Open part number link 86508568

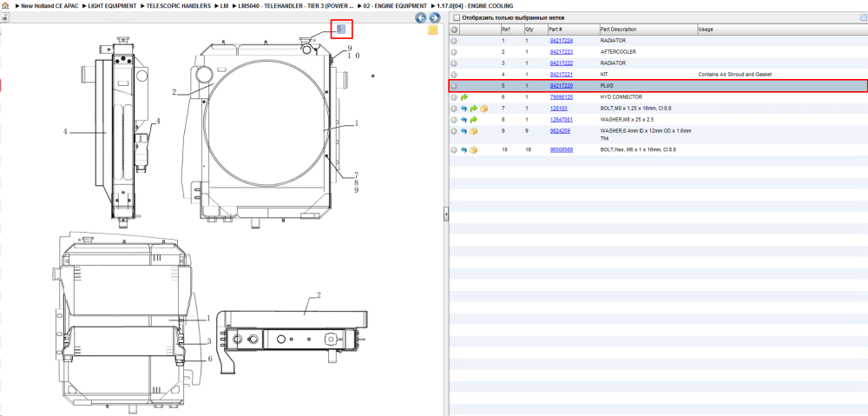pos(561,150)
